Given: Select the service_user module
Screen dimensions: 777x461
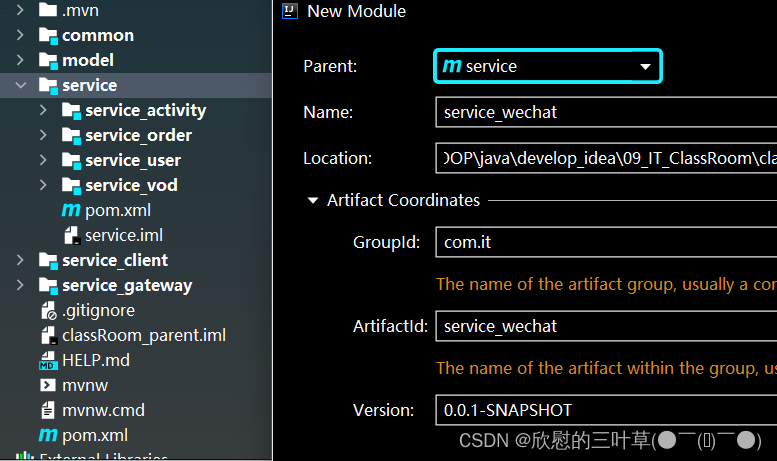Looking at the screenshot, I should pyautogui.click(x=136, y=160).
